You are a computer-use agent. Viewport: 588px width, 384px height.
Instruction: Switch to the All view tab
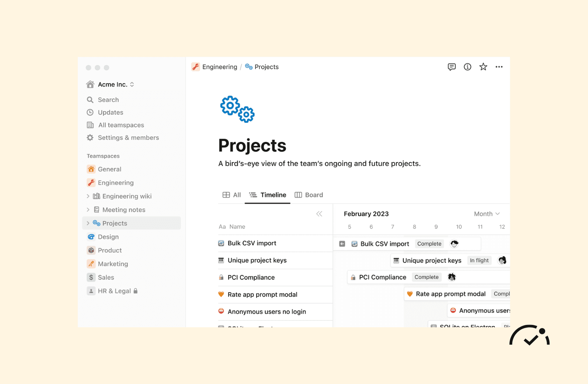232,195
